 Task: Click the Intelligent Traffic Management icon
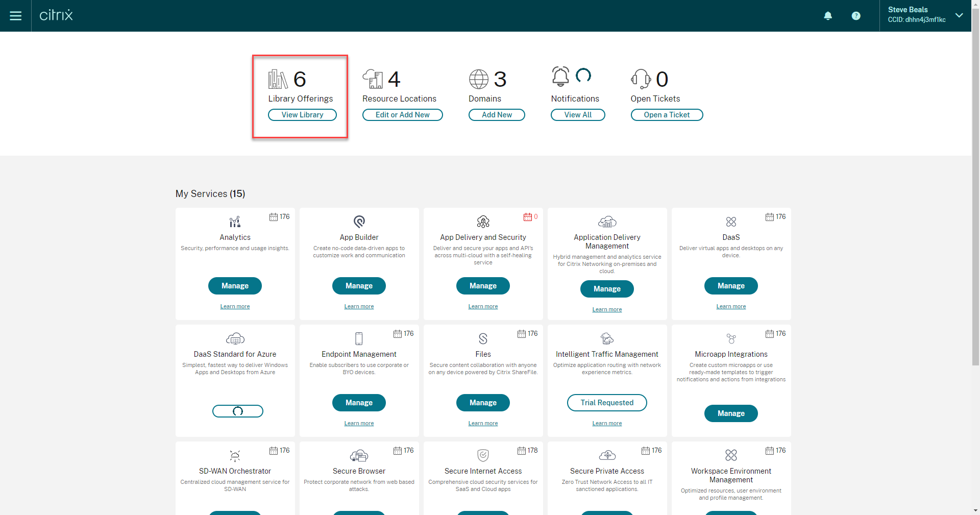(x=607, y=338)
